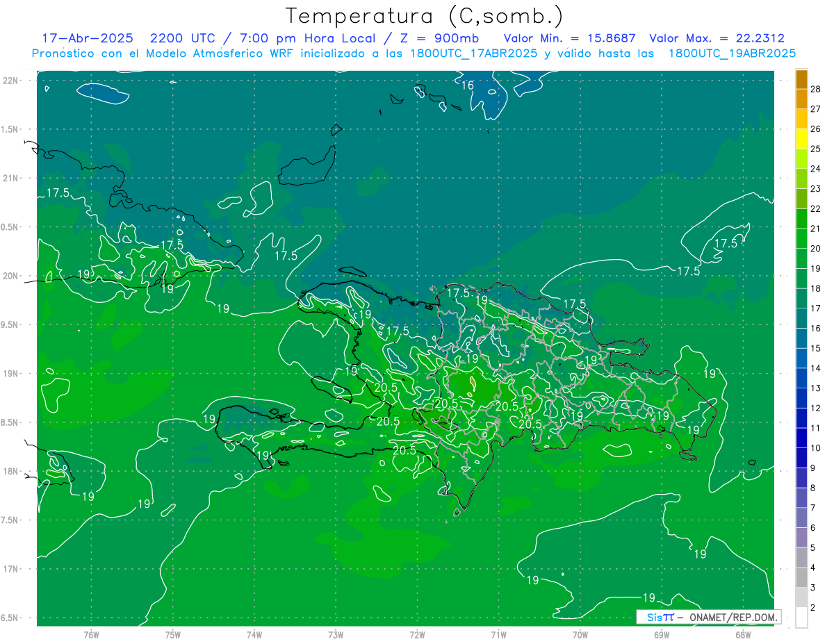Click the "17N" latitude label
The height and width of the screenshot is (644, 834).
point(10,569)
